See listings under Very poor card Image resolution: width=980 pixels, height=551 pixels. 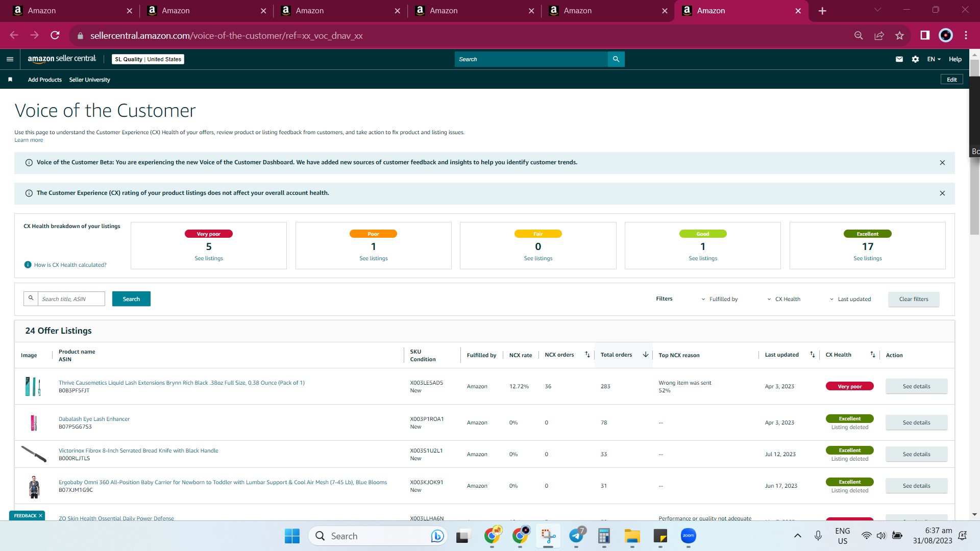click(209, 259)
